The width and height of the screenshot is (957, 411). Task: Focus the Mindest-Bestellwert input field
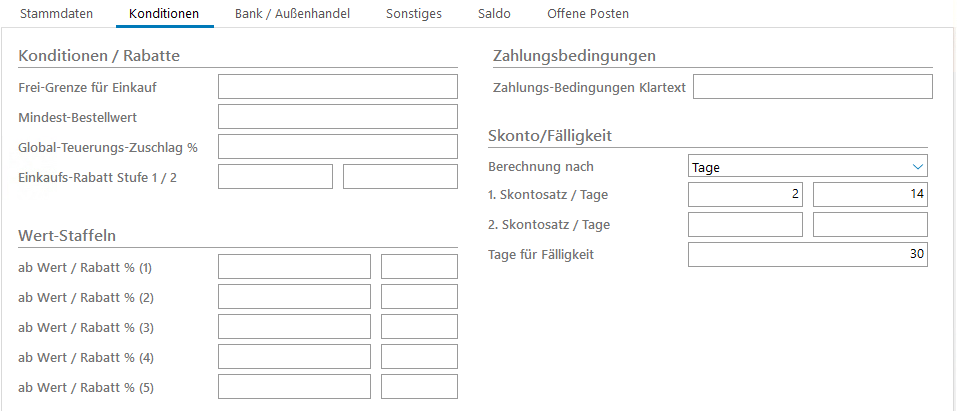(337, 117)
